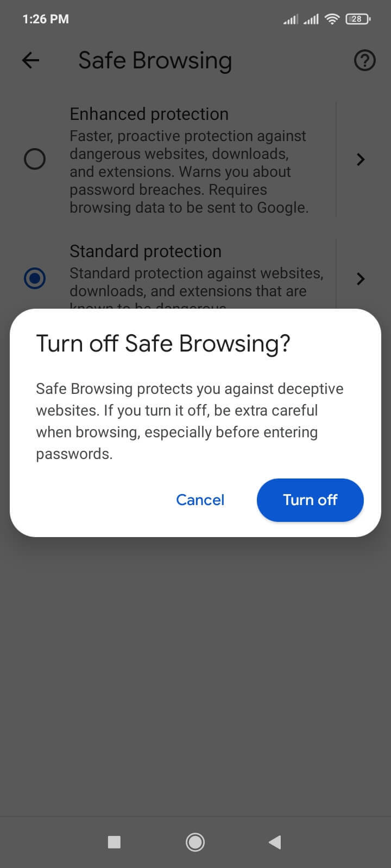This screenshot has height=868, width=391.
Task: Open the help question mark icon
Action: tap(364, 60)
